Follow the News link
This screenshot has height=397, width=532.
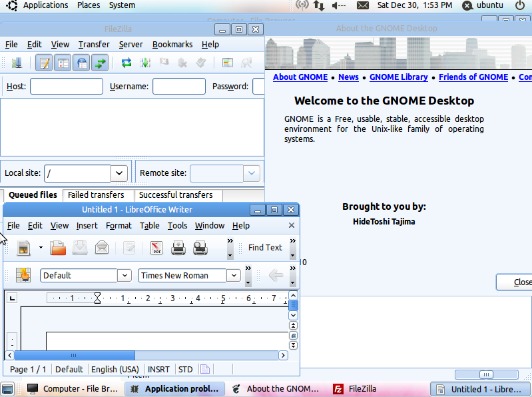(348, 77)
